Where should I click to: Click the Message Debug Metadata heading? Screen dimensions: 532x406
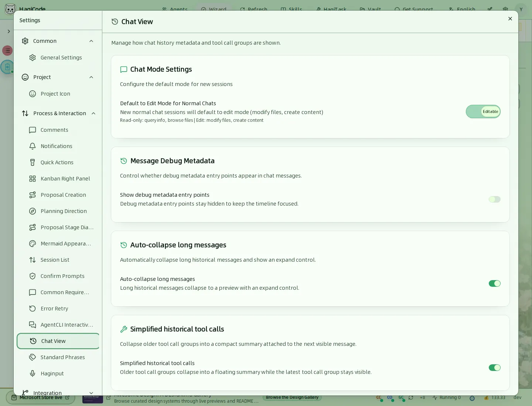pos(173,161)
